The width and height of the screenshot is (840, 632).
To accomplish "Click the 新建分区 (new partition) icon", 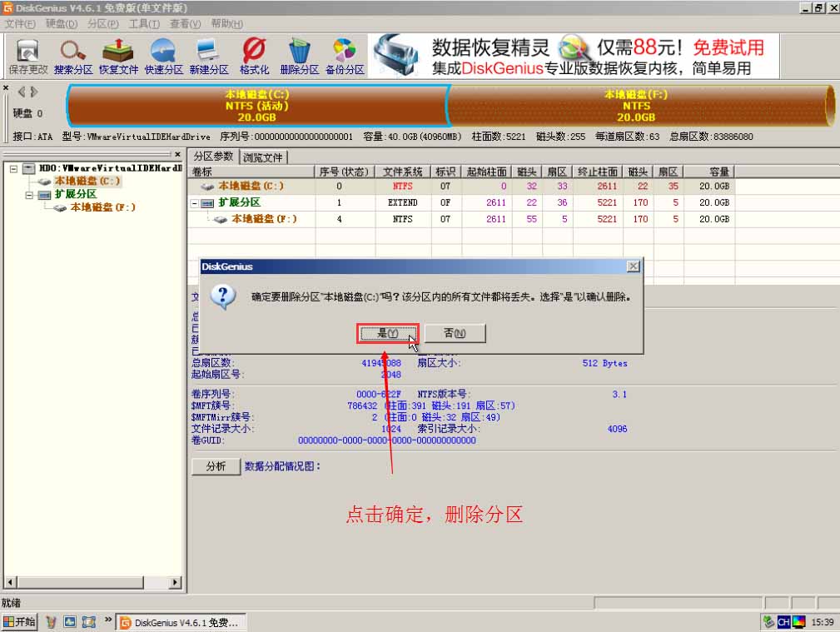I will pyautogui.click(x=208, y=56).
